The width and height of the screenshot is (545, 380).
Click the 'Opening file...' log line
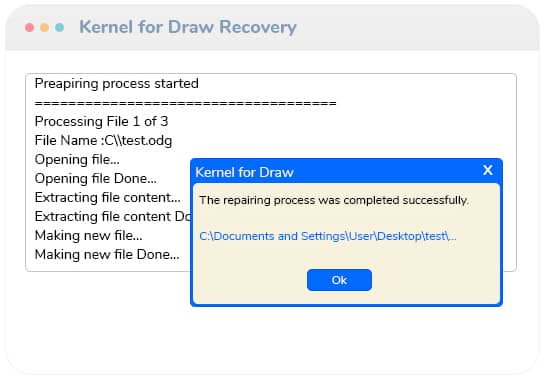pyautogui.click(x=77, y=160)
